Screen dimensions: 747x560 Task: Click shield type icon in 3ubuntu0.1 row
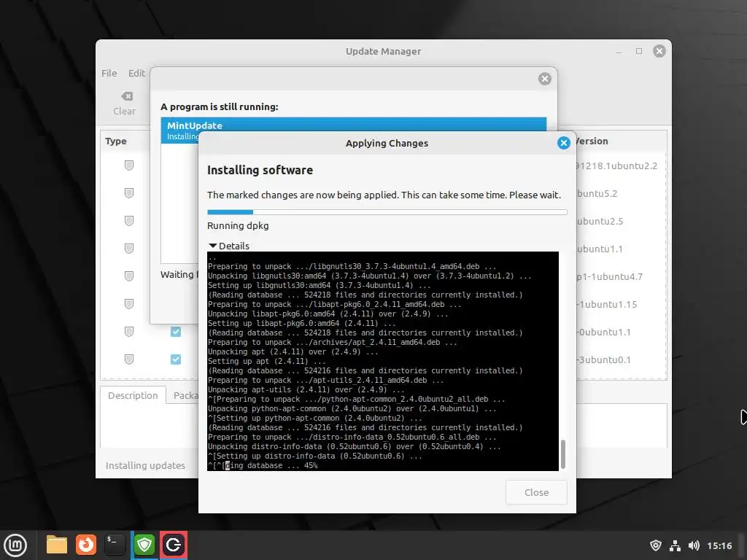[x=129, y=359]
